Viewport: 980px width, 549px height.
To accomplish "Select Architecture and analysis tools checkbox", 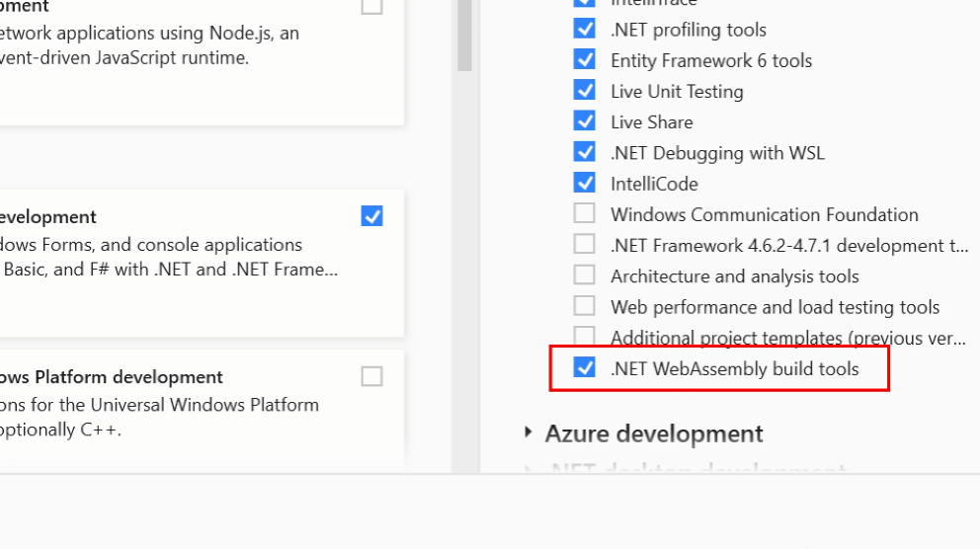I will 585,275.
